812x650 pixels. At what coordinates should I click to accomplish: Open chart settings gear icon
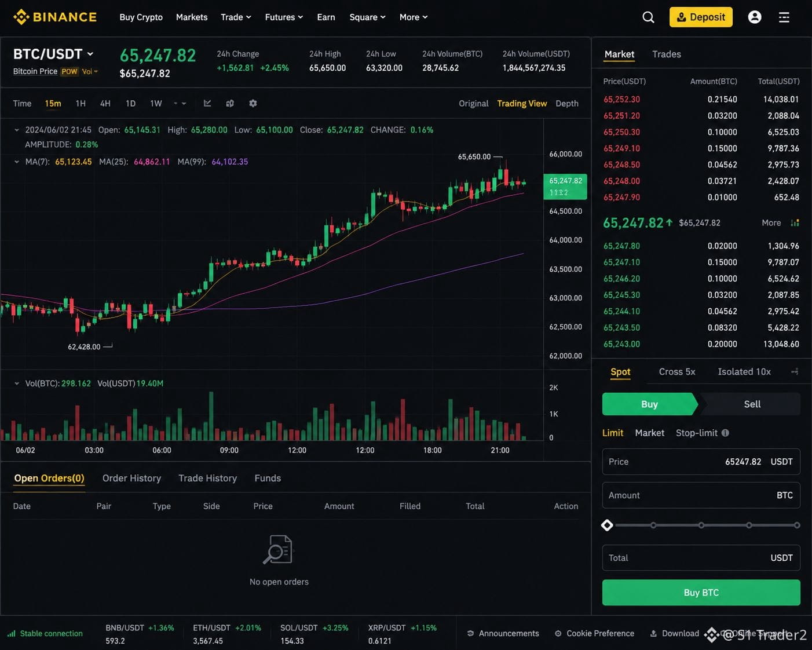(x=253, y=103)
